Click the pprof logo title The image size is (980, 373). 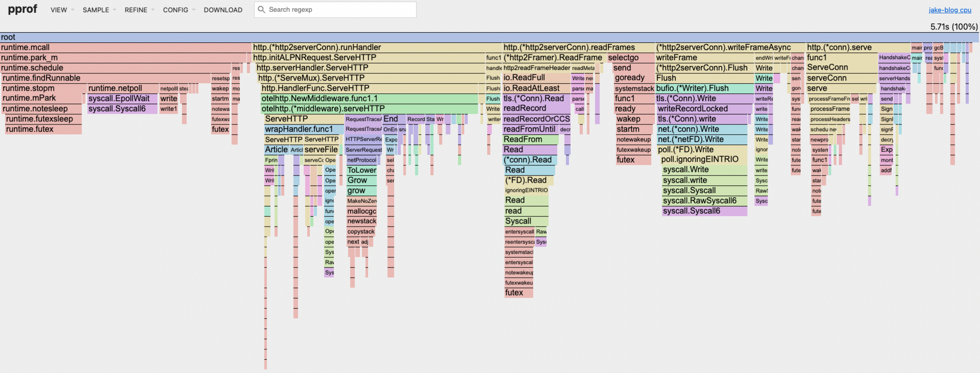click(22, 9)
